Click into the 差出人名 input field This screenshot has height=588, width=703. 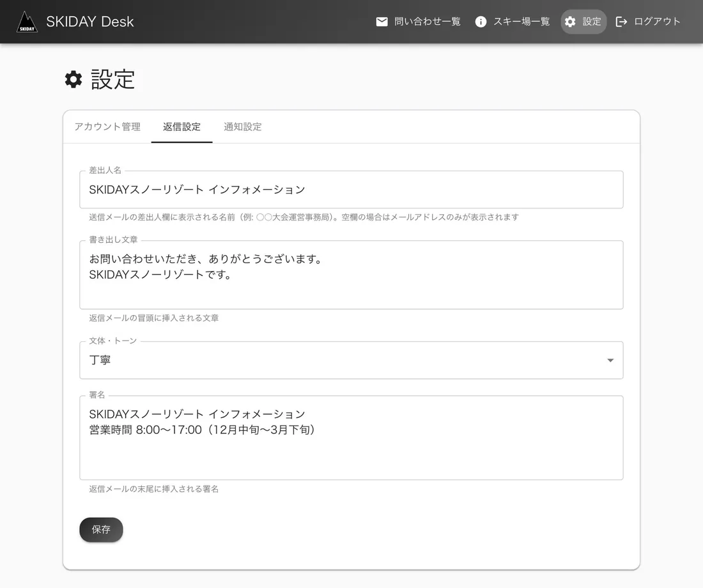coord(351,190)
